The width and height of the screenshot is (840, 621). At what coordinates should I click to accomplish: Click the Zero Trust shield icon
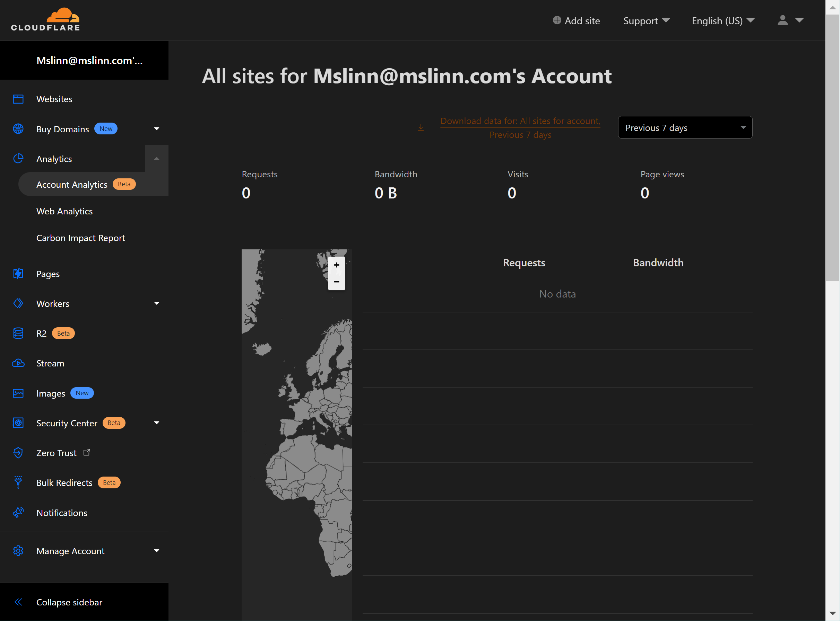click(x=18, y=453)
